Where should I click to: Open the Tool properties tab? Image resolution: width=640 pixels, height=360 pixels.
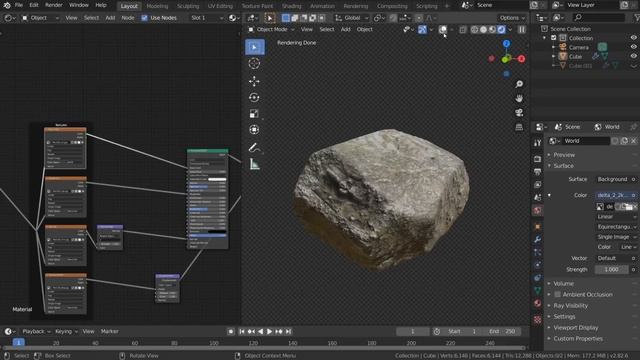pos(538,143)
